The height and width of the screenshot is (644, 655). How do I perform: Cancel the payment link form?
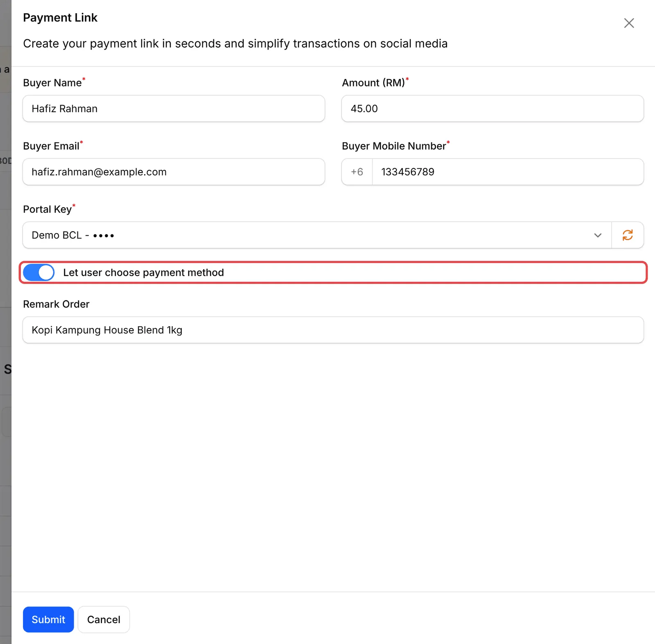click(x=104, y=619)
